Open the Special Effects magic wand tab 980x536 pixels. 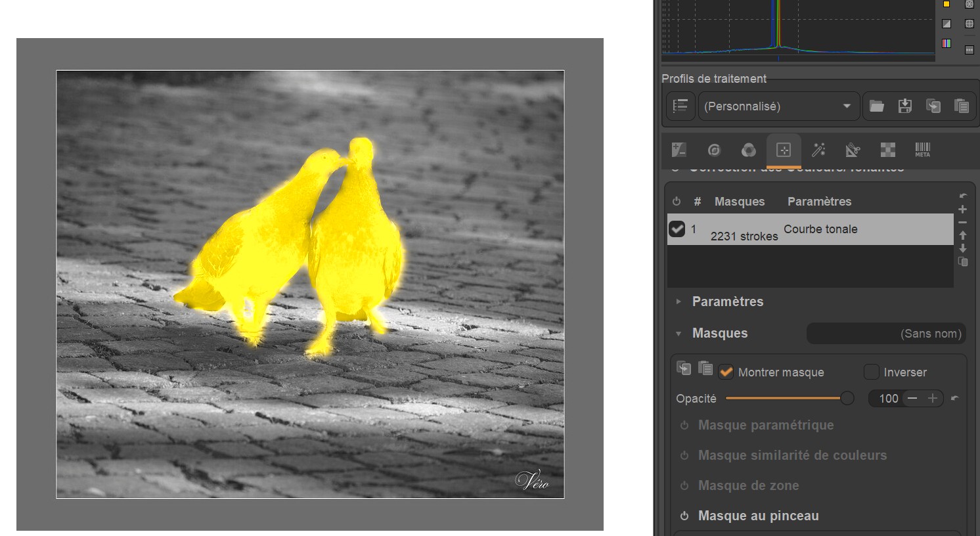(x=818, y=150)
